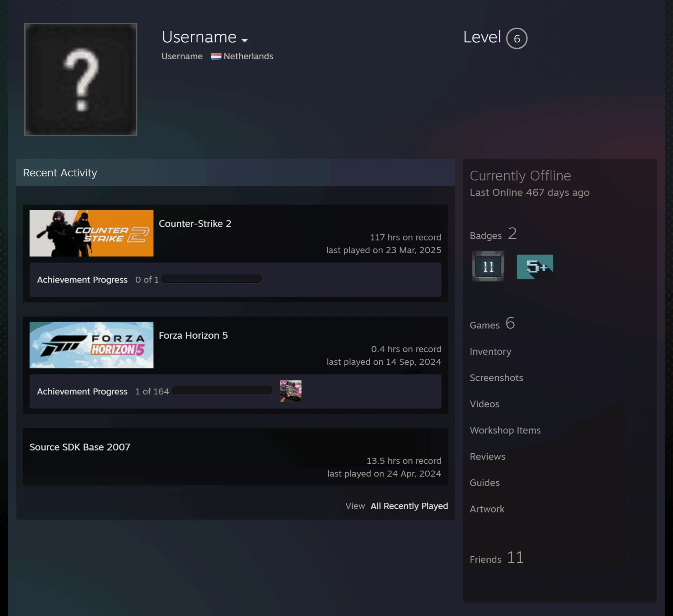Open the Inventory page
The height and width of the screenshot is (616, 673).
point(490,351)
